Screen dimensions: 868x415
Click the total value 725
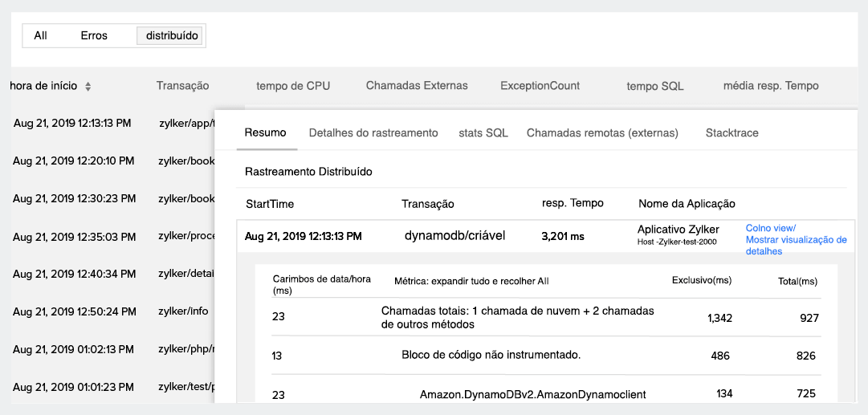click(x=806, y=393)
